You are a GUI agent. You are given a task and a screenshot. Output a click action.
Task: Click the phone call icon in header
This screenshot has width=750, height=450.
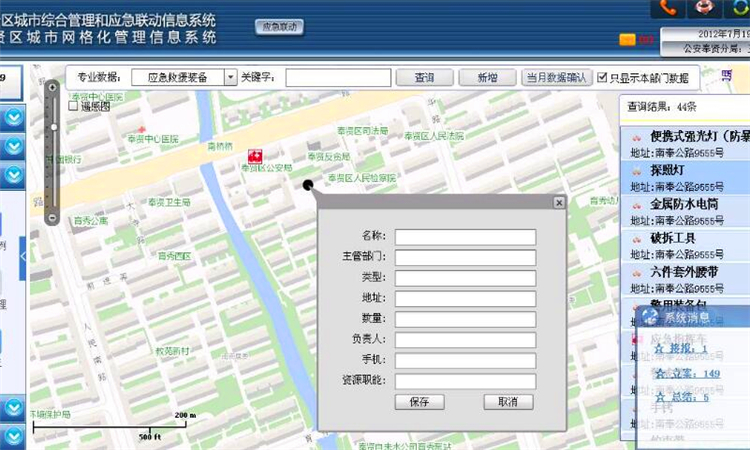[667, 8]
